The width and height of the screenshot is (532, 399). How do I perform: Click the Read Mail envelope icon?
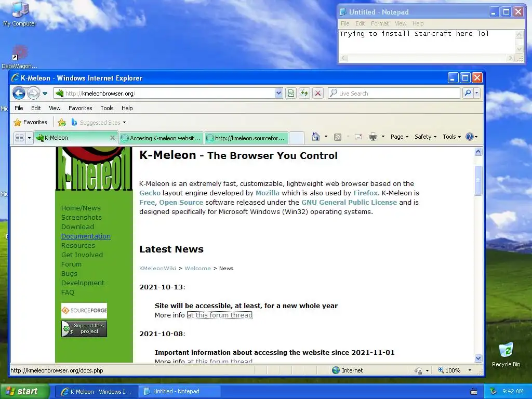358,137
